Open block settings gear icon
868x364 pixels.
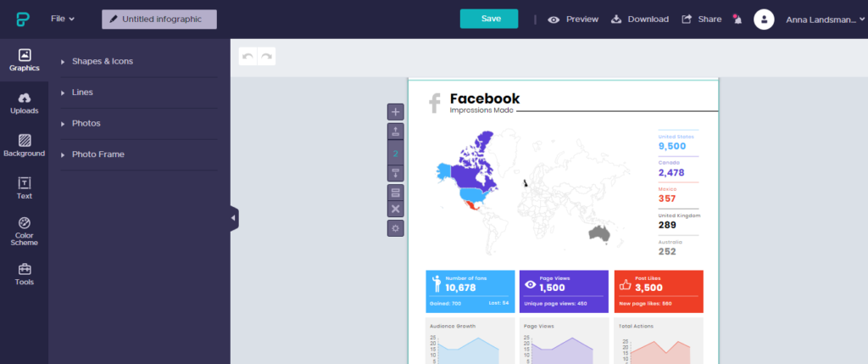[395, 228]
